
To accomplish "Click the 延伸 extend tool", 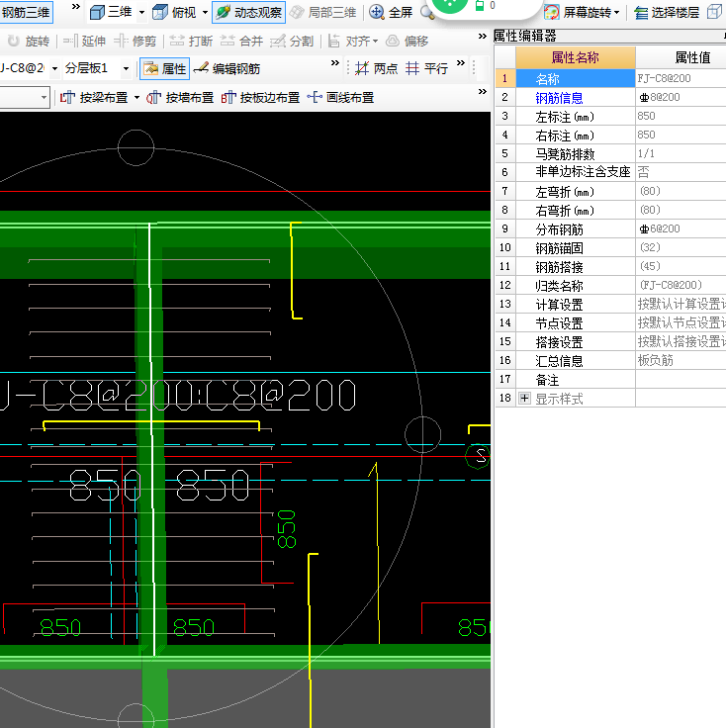I will pos(85,42).
